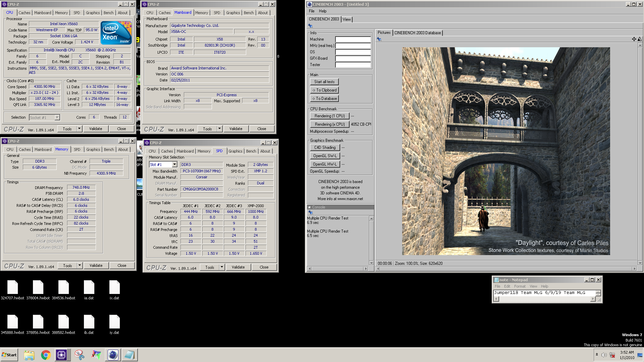Open the Help menu in CINEBENCH

coord(323,11)
